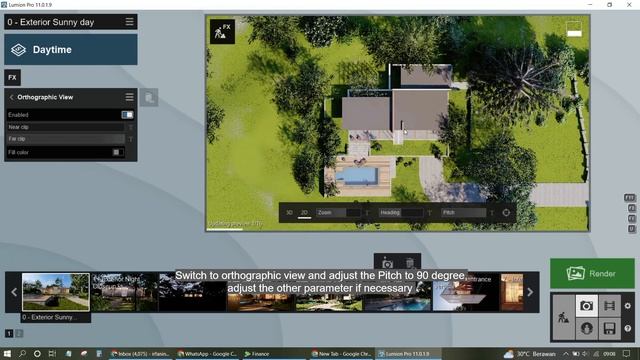This screenshot has height=360, width=640.
Task: Go to photo set page 1
Action: 9,333
